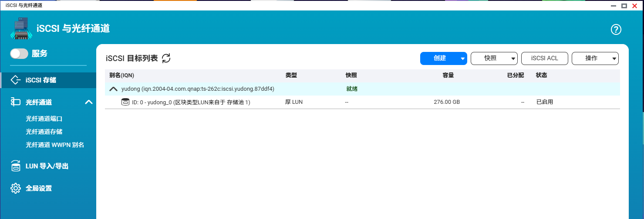Click the iSCSI 目标列表 heading
644x219 pixels.
tap(131, 58)
